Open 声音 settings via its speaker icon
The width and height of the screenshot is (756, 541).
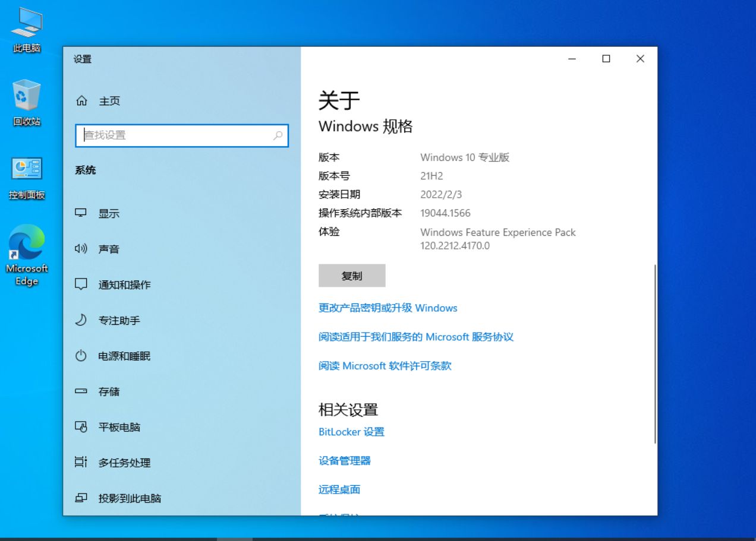81,249
